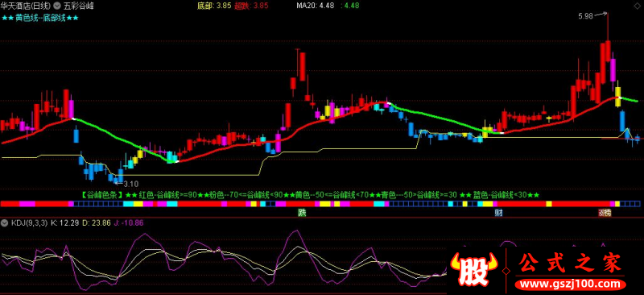This screenshot has height=295, width=644.
Task: Open the dropdown beside 华天酒店(日线)
Action: [x=56, y=6]
